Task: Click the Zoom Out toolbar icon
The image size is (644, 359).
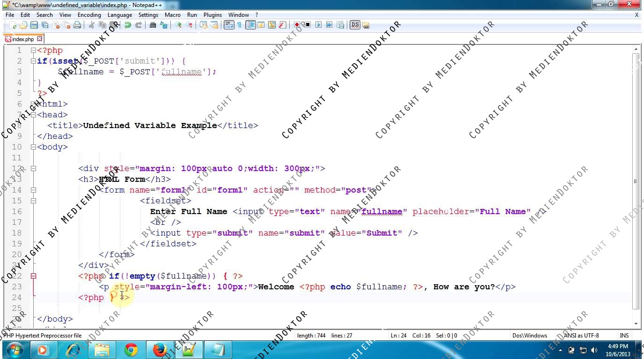Action: click(x=189, y=25)
